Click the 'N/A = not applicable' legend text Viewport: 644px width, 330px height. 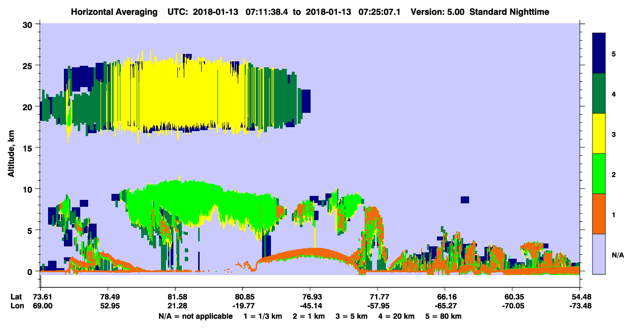pos(195,316)
